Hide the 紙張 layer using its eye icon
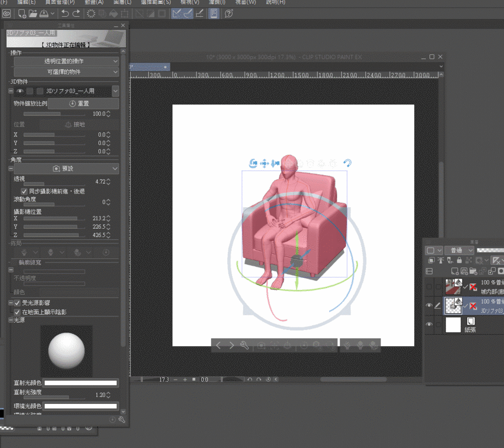This screenshot has height=448, width=504. pyautogui.click(x=429, y=325)
